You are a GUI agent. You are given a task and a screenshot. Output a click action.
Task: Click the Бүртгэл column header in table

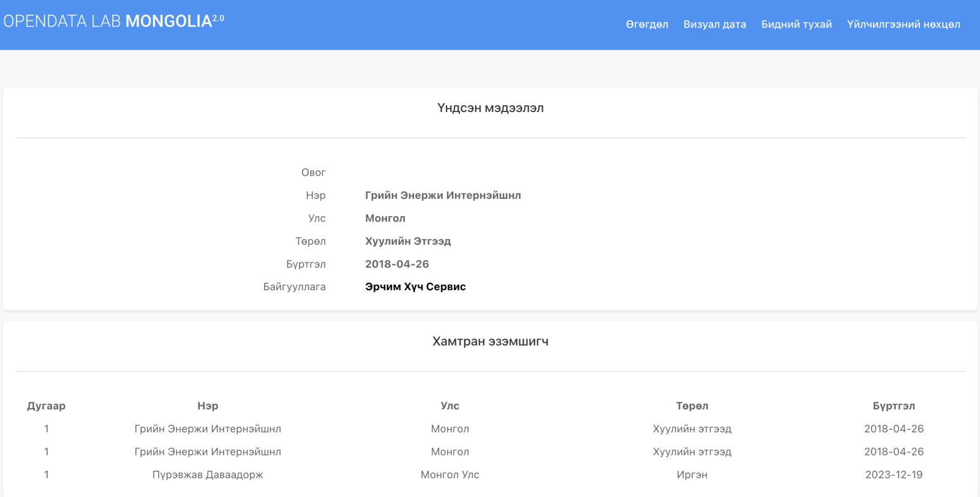(x=894, y=406)
